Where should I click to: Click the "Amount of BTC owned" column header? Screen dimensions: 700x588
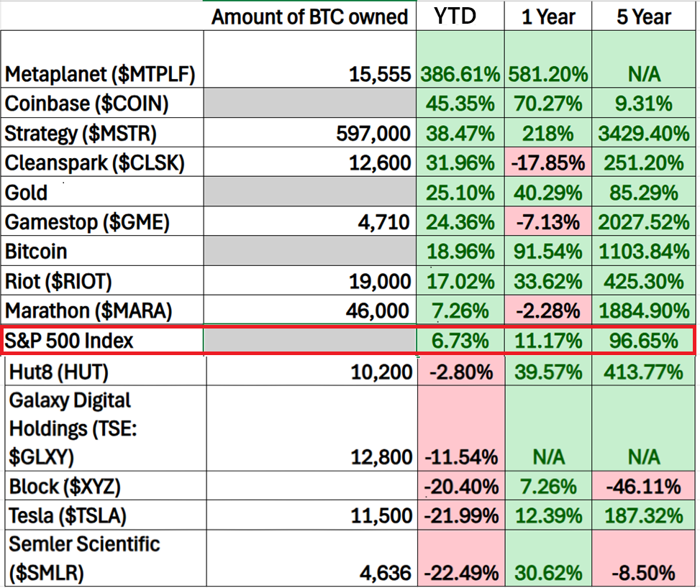click(x=309, y=17)
